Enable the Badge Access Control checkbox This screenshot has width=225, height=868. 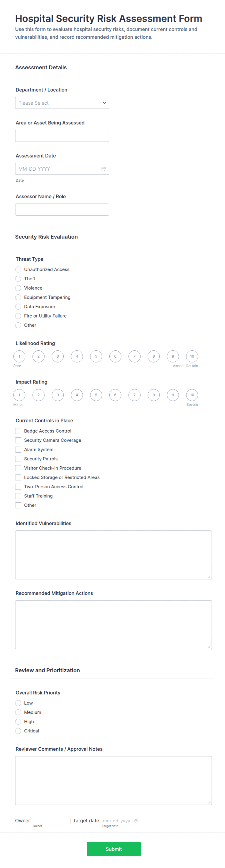(18, 431)
